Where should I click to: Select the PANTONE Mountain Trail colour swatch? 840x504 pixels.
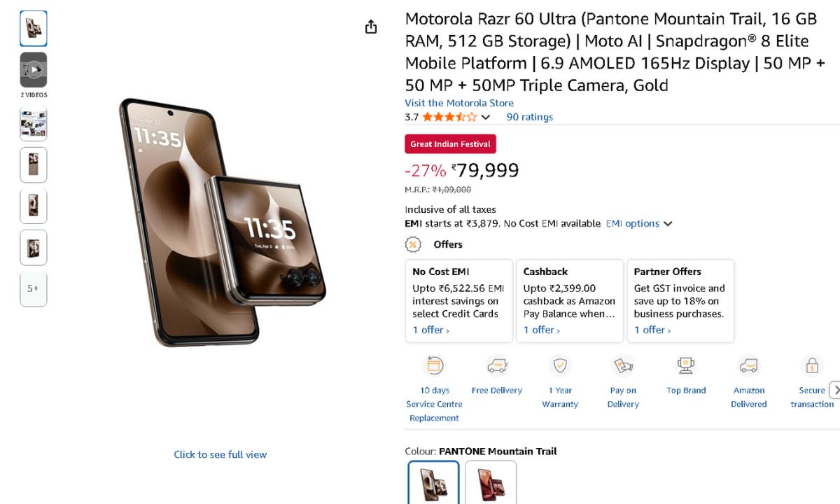pyautogui.click(x=433, y=482)
